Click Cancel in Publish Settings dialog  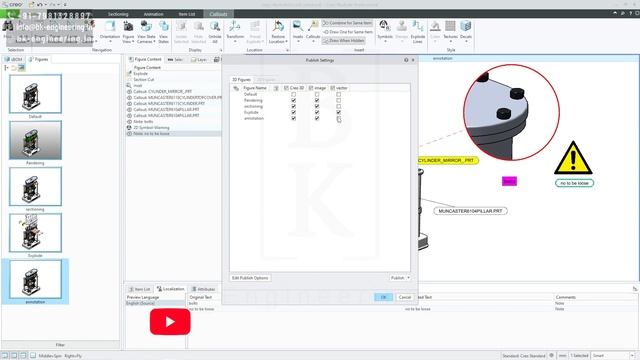point(404,297)
